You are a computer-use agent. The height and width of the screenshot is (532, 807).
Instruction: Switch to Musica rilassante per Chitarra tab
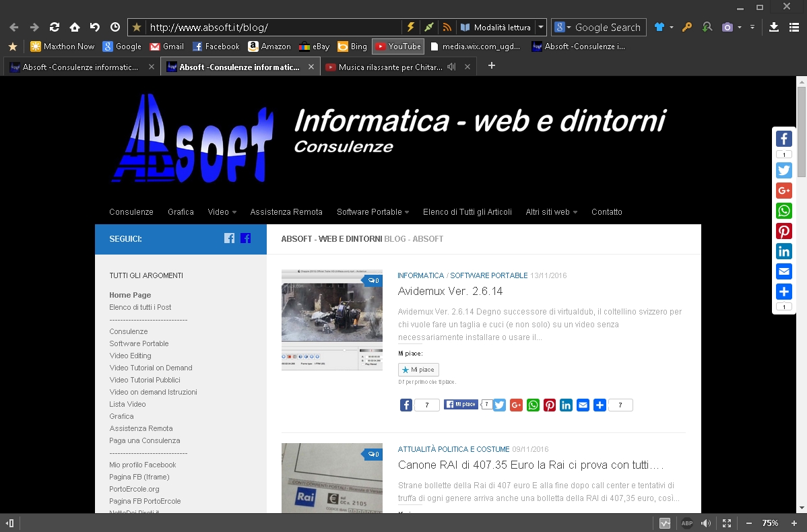[390, 67]
